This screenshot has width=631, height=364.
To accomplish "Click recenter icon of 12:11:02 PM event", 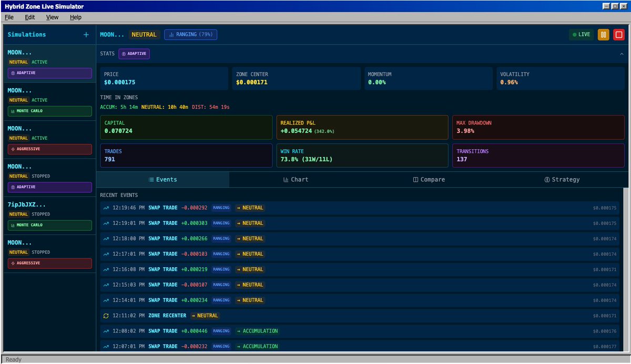I will click(106, 316).
